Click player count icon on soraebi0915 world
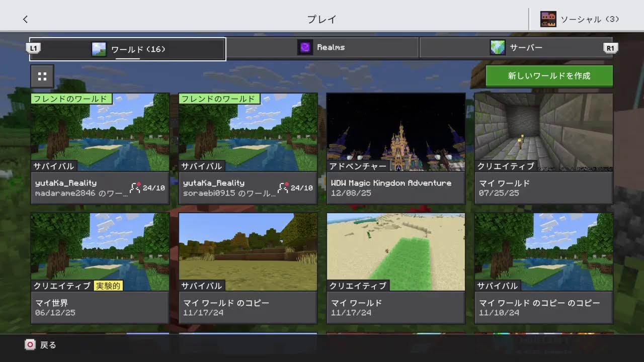Viewport: 644px width, 362px height. (x=283, y=188)
